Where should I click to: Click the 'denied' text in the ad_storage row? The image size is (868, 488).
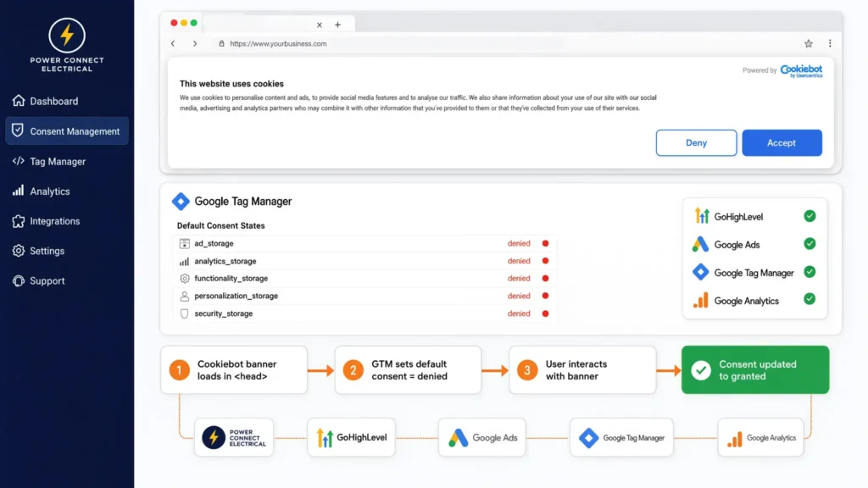tap(519, 243)
